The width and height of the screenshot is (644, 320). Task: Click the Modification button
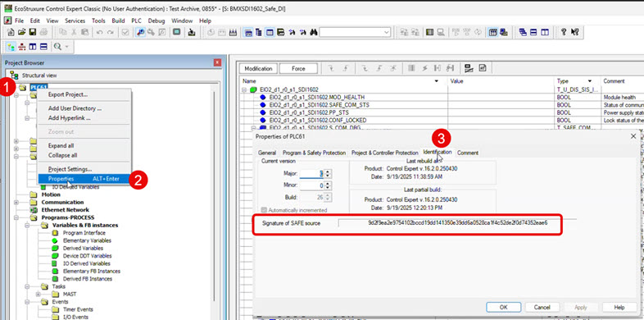coord(258,69)
